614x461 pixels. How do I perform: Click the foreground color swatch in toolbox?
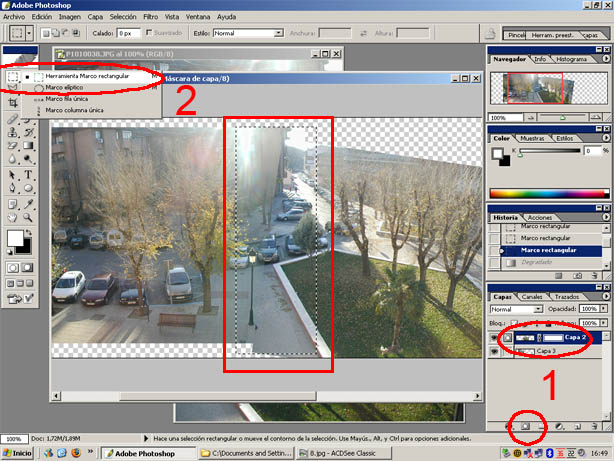(15, 238)
